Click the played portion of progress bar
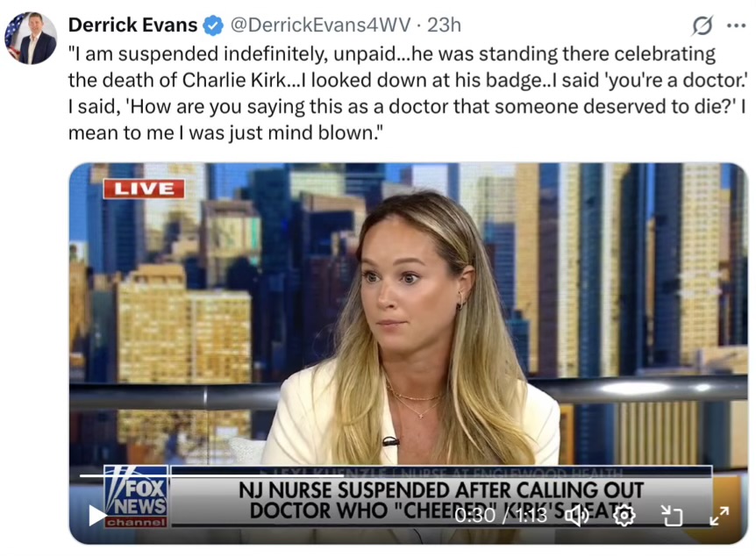 pos(212,476)
